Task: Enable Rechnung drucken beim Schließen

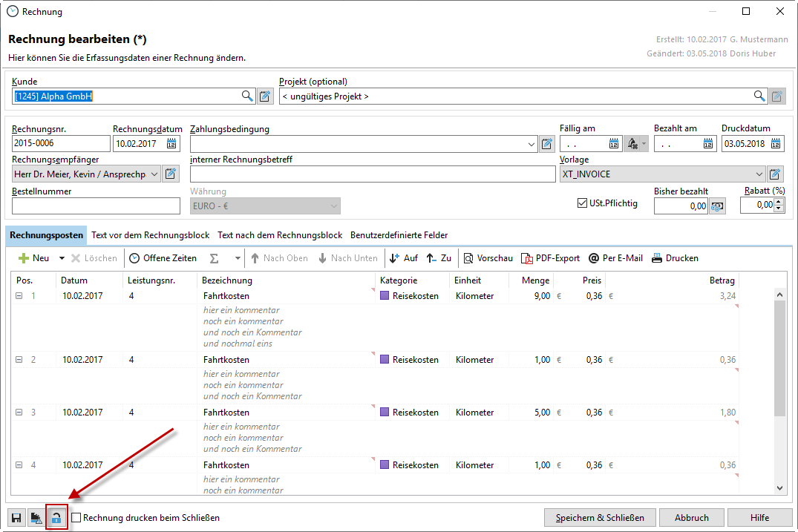Action: (76, 518)
